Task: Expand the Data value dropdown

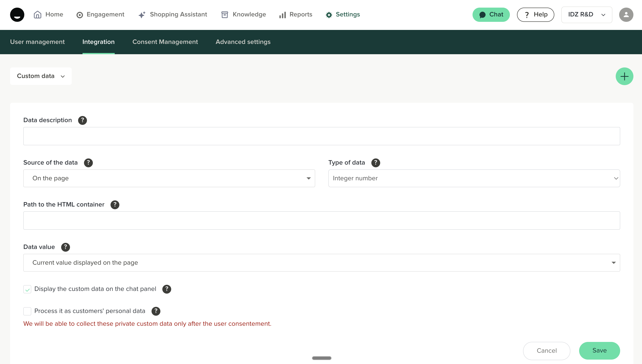Action: pos(321,263)
